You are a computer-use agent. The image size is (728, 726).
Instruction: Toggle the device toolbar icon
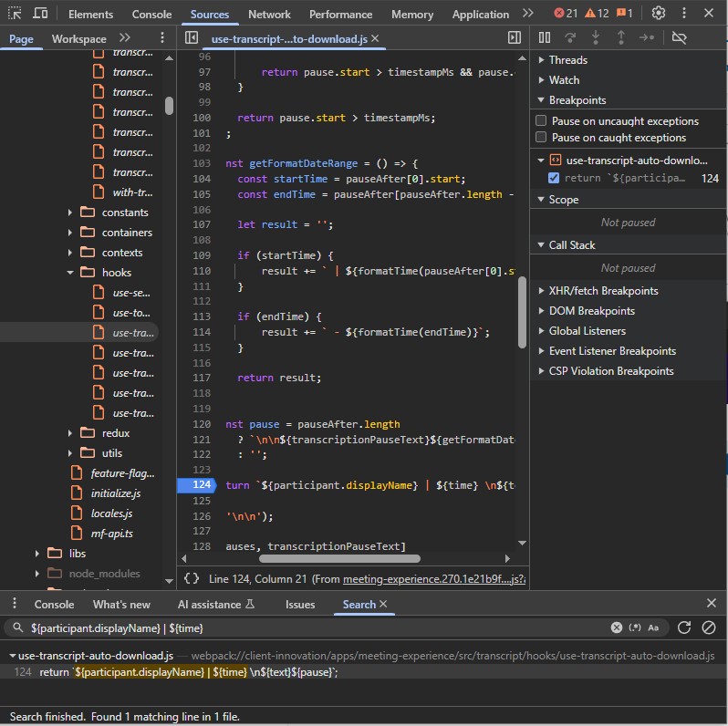click(x=41, y=14)
